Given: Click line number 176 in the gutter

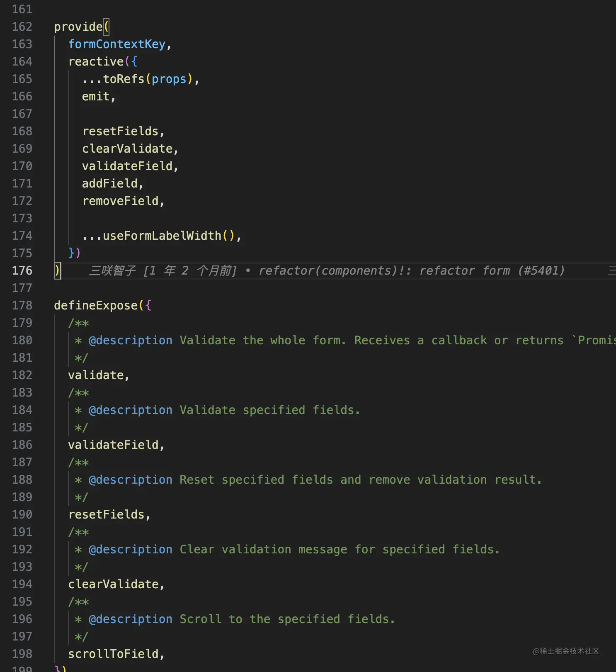Looking at the screenshot, I should click(22, 270).
